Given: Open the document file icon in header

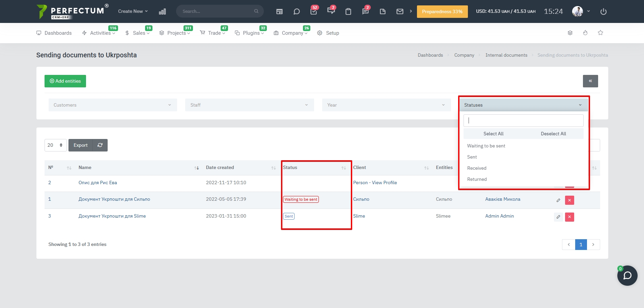Looking at the screenshot, I should pos(383,11).
